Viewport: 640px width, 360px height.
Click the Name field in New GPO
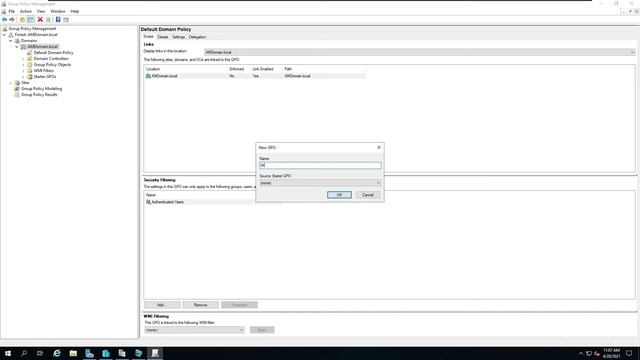[x=320, y=165]
